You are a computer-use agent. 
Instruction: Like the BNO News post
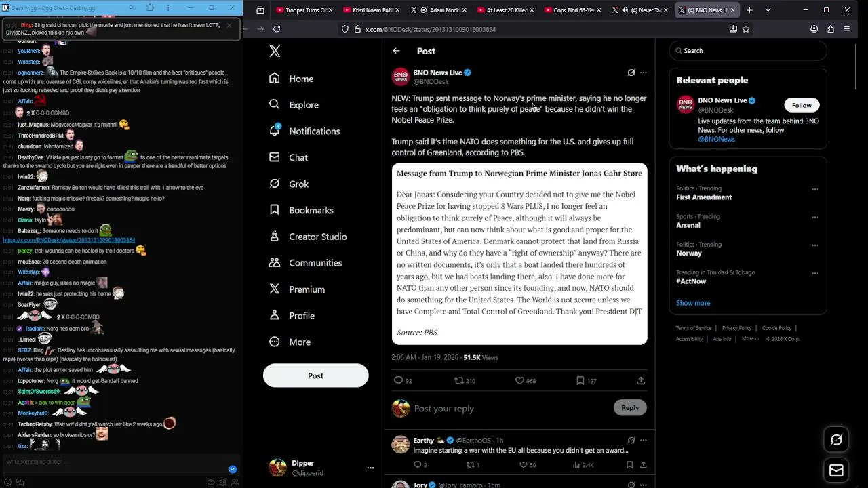pyautogui.click(x=519, y=381)
